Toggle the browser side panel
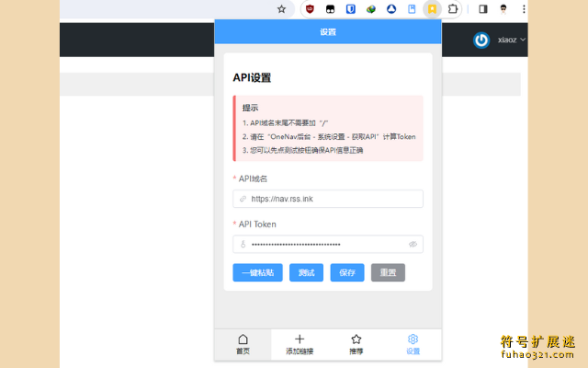The width and height of the screenshot is (588, 368). point(483,9)
